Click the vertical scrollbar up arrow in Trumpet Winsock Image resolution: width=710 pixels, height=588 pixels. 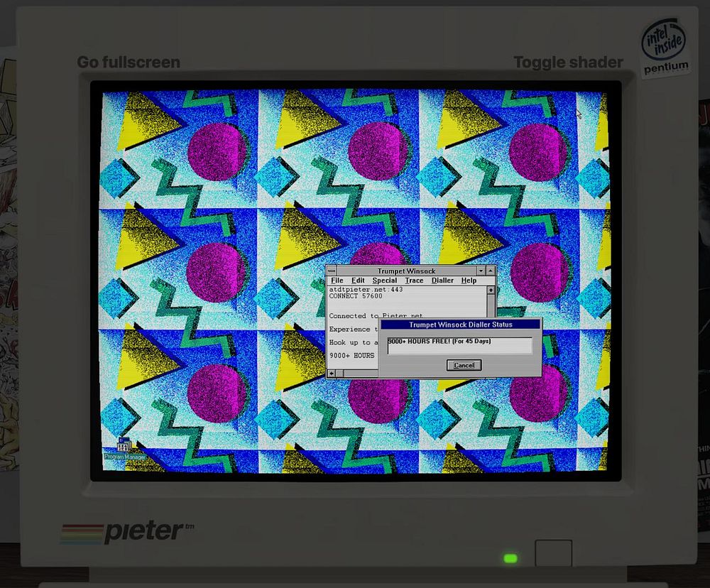click(x=491, y=290)
